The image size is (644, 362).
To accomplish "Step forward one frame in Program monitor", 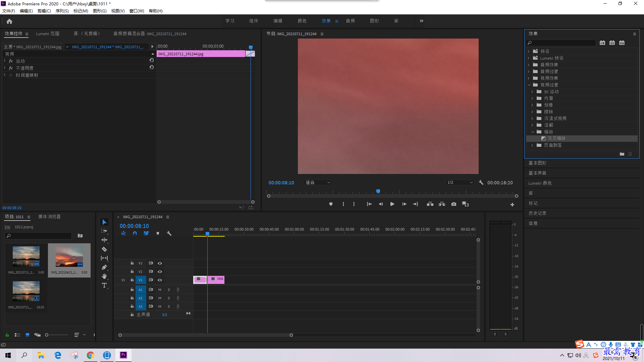I will click(404, 204).
